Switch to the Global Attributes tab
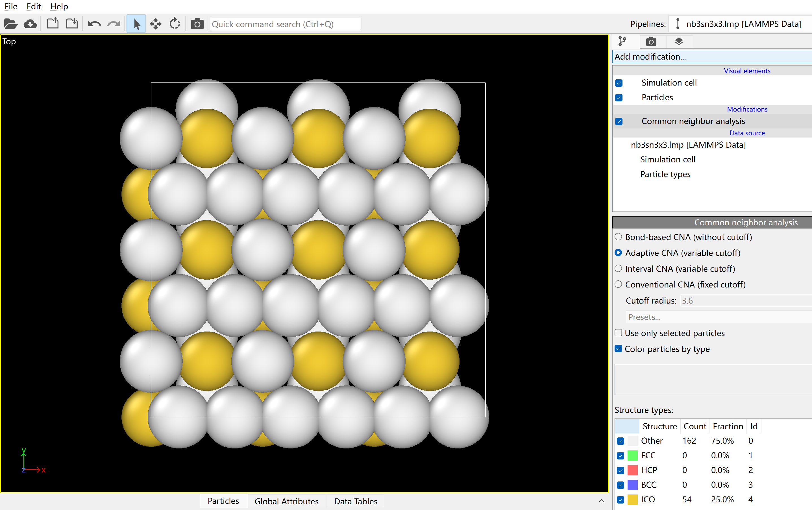The height and width of the screenshot is (510, 812). point(286,501)
